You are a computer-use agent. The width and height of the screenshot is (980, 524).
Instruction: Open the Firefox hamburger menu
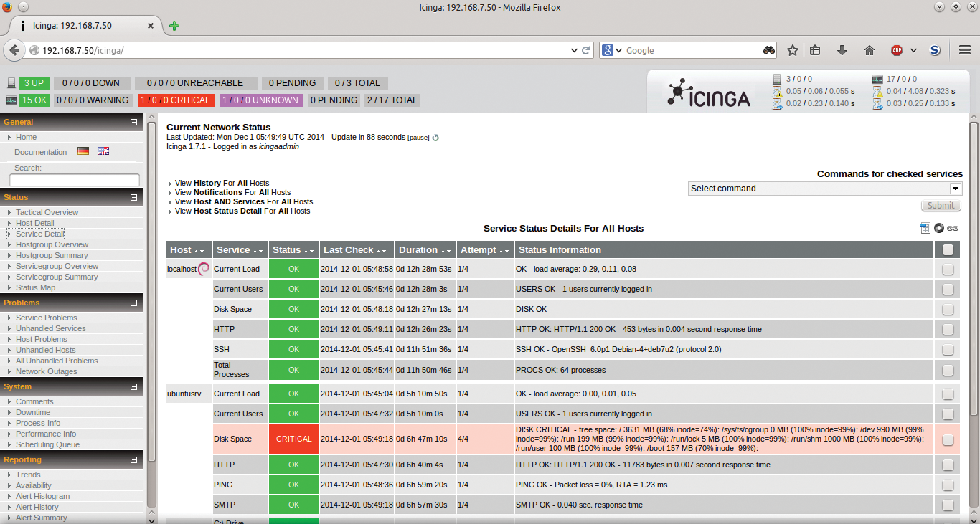click(964, 50)
